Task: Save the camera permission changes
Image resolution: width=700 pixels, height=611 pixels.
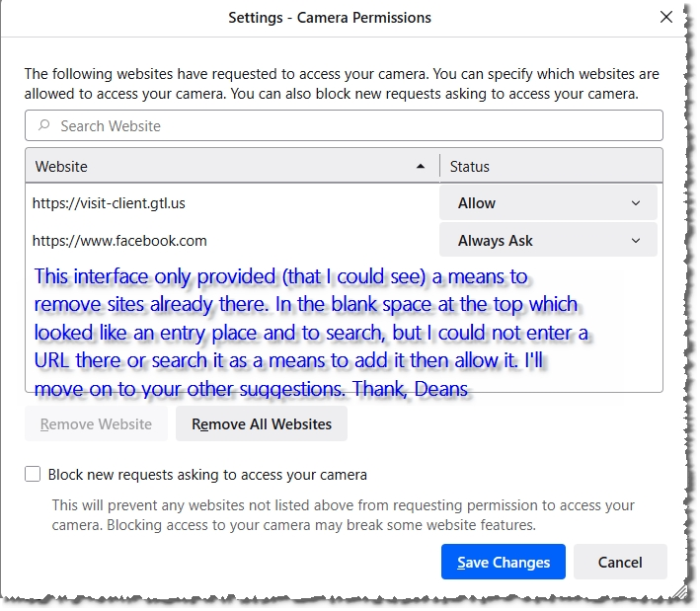Action: tap(503, 563)
